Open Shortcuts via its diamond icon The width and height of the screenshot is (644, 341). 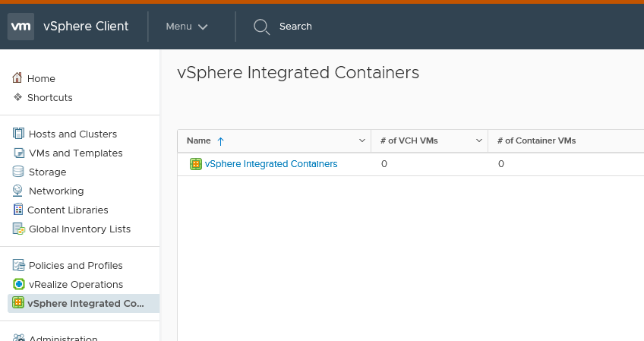(17, 97)
